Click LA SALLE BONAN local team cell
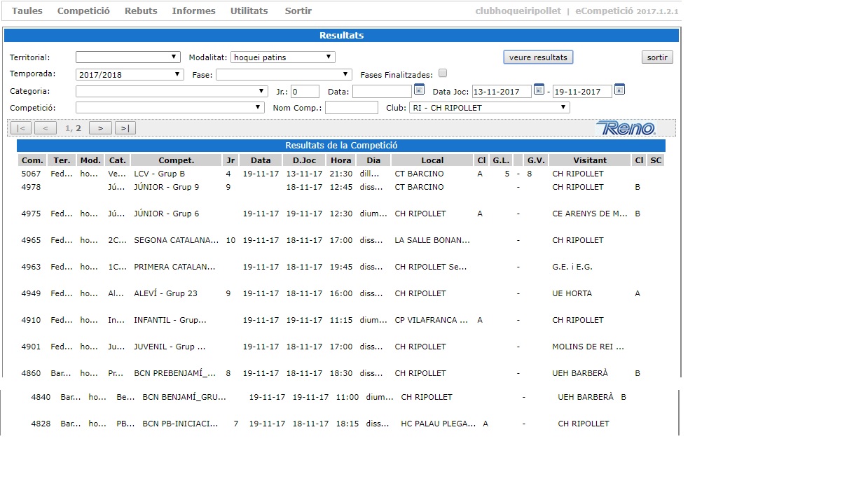The width and height of the screenshot is (868, 488). [432, 240]
